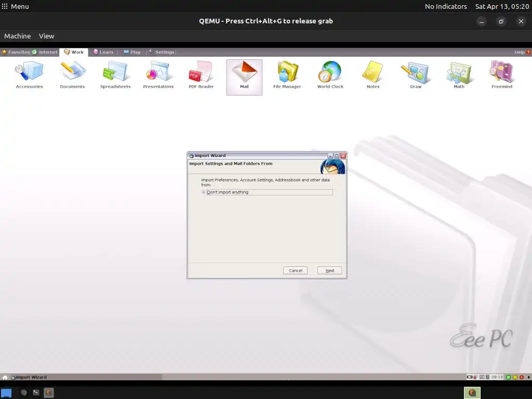Click the green QEMU icon in right host panel
The width and height of the screenshot is (532, 399).
(x=472, y=393)
